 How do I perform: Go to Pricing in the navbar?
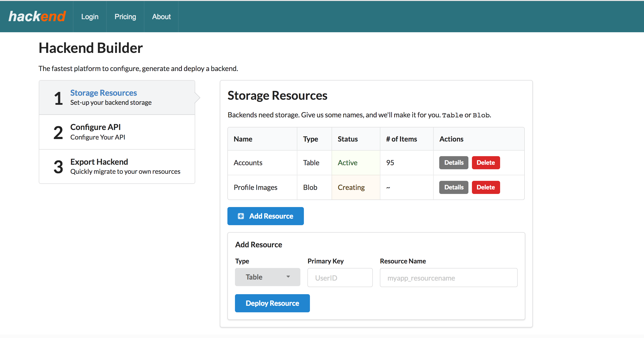(125, 17)
